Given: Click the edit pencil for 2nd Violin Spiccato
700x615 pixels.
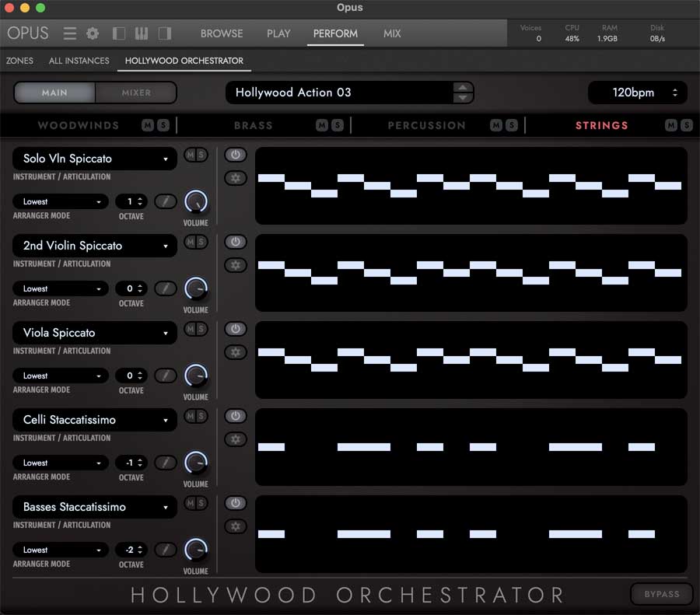Looking at the screenshot, I should (x=165, y=288).
